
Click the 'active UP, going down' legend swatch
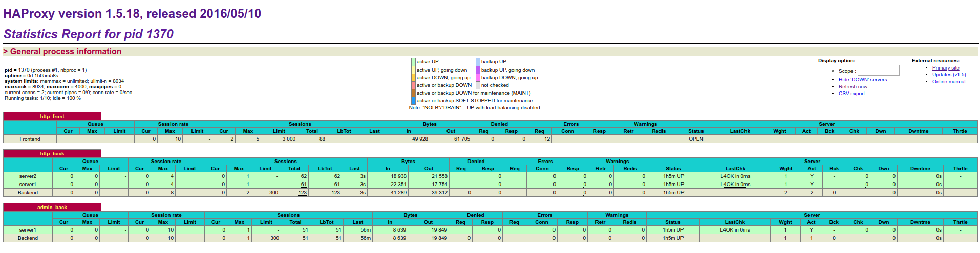[x=413, y=70]
